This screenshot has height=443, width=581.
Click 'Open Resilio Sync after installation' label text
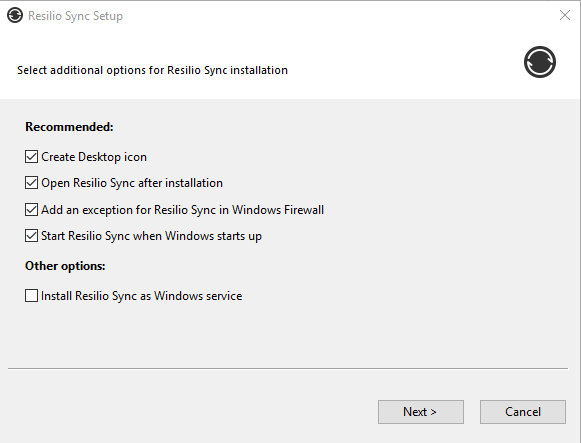tap(132, 183)
